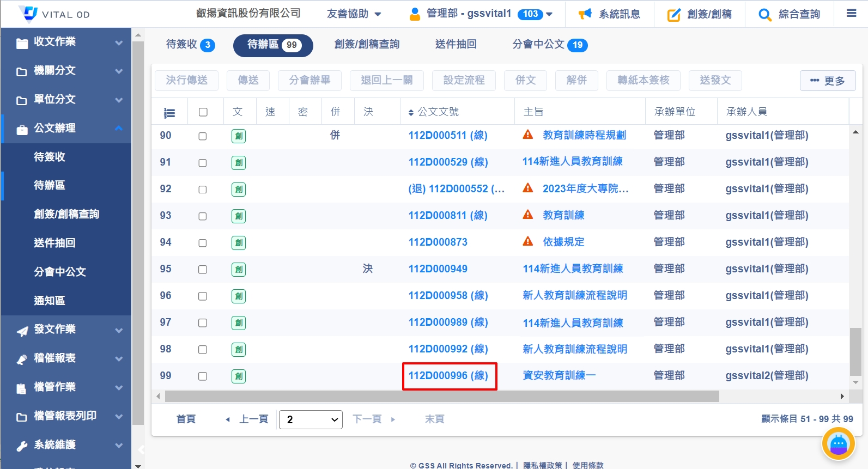Open system messages megaphone icon
The image size is (868, 469).
pyautogui.click(x=585, y=14)
